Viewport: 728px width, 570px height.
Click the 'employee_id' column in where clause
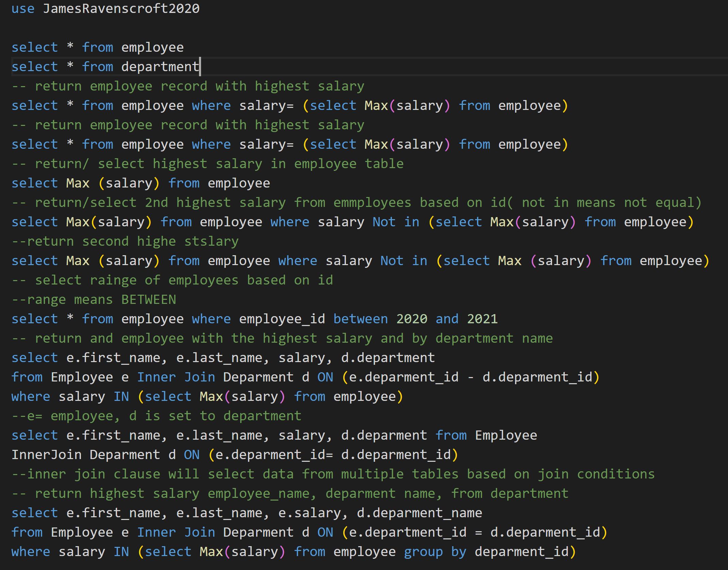[x=282, y=319]
